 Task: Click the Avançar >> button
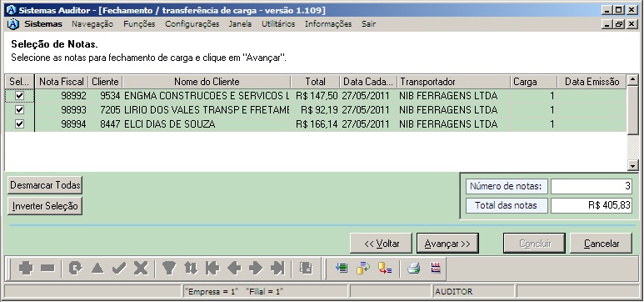(x=447, y=243)
